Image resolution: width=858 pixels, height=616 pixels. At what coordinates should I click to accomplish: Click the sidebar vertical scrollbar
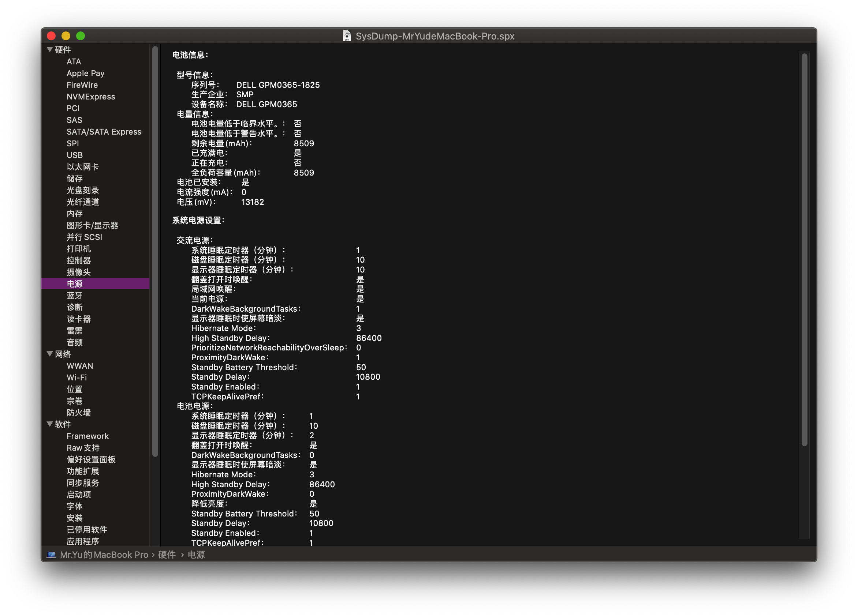155,251
